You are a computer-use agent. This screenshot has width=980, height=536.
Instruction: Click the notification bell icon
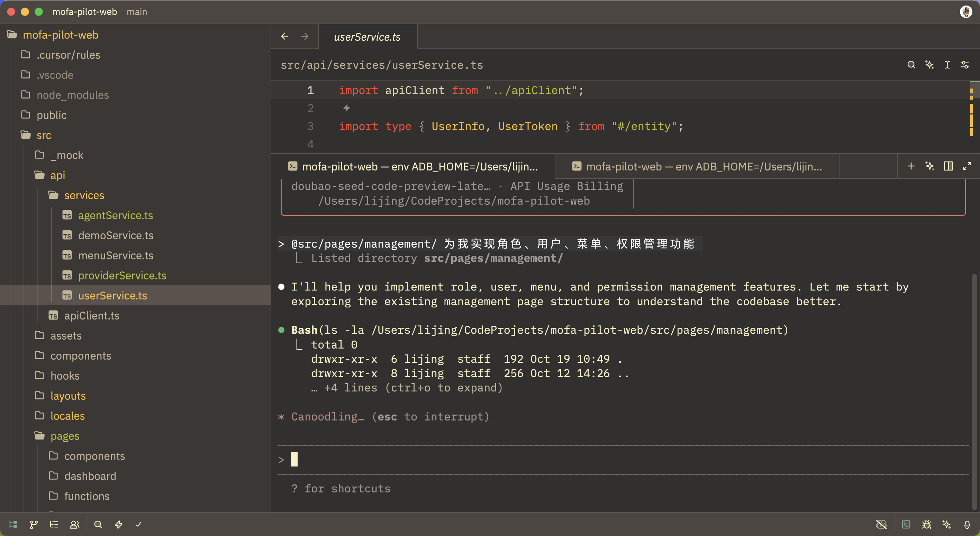pyautogui.click(x=967, y=525)
